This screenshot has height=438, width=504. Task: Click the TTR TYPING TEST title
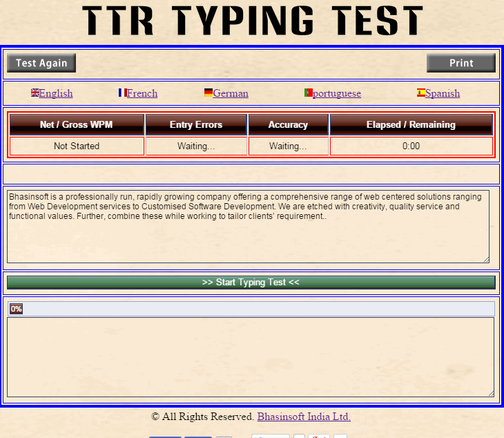coord(253,21)
